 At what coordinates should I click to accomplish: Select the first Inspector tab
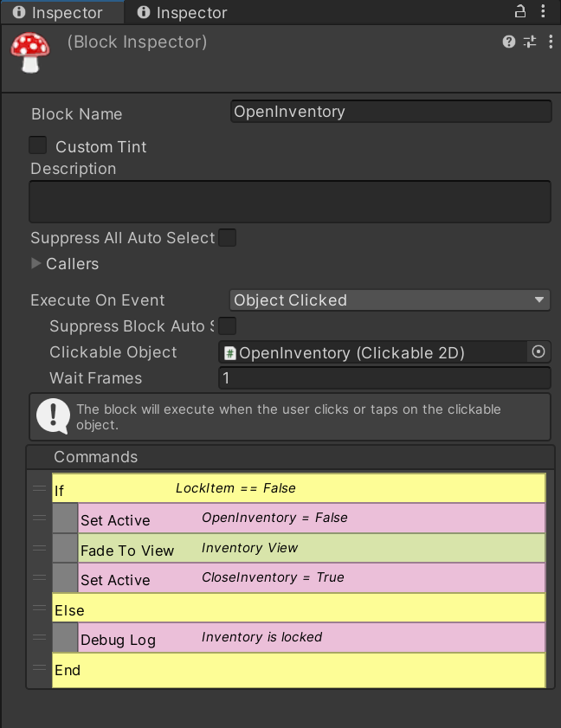[62, 12]
